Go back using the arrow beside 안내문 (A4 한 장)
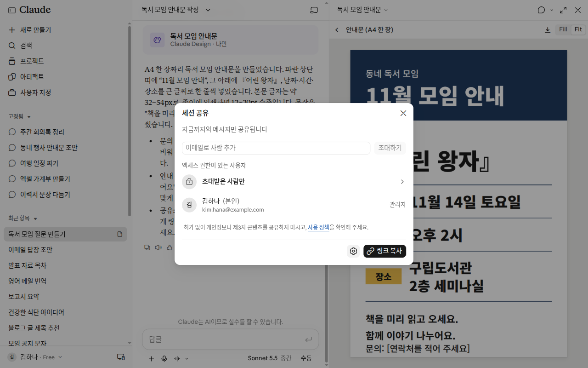 tap(337, 30)
